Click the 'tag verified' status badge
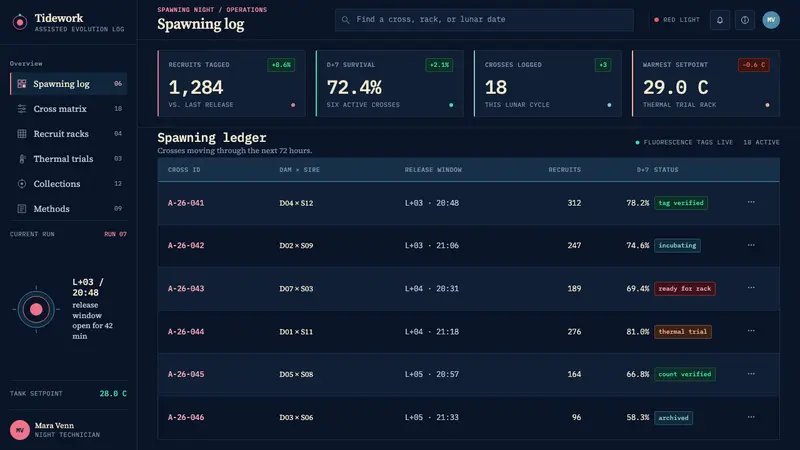Screen dimensions: 800x450 [x=681, y=203]
